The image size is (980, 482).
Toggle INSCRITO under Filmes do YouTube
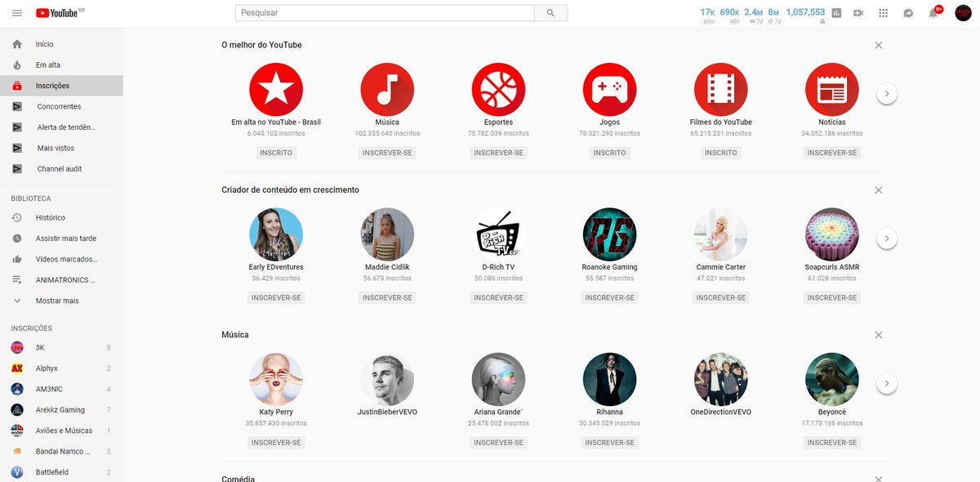click(720, 153)
